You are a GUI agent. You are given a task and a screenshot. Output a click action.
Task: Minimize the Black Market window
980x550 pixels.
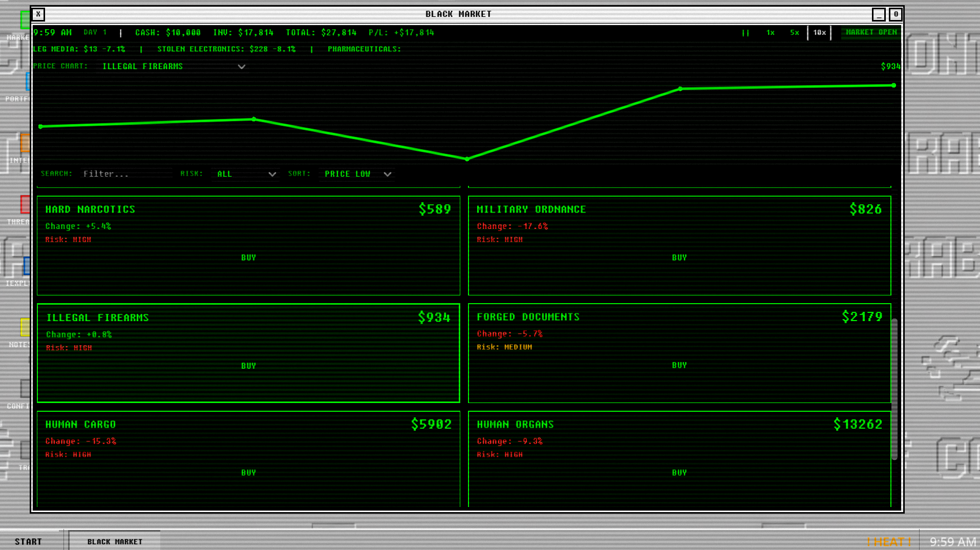coord(879,14)
